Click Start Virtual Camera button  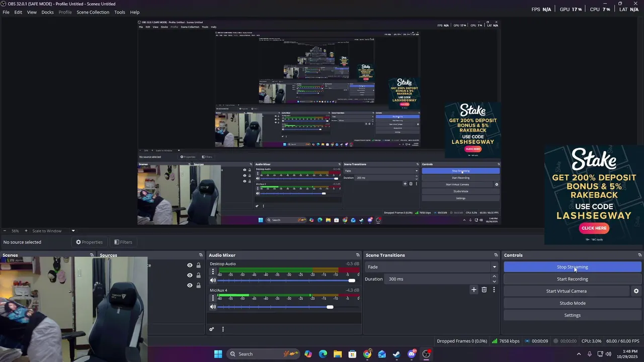tap(567, 291)
